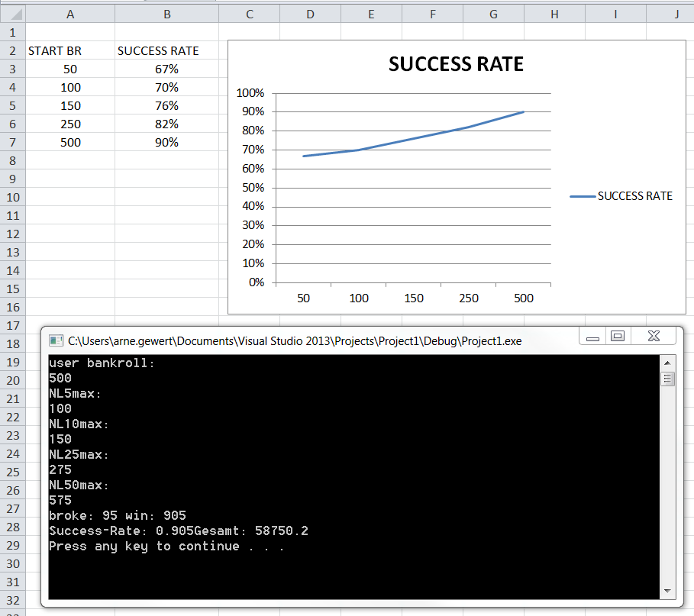Screen dimensions: 694x616
Task: Click the 82% cell
Action: coord(167,124)
